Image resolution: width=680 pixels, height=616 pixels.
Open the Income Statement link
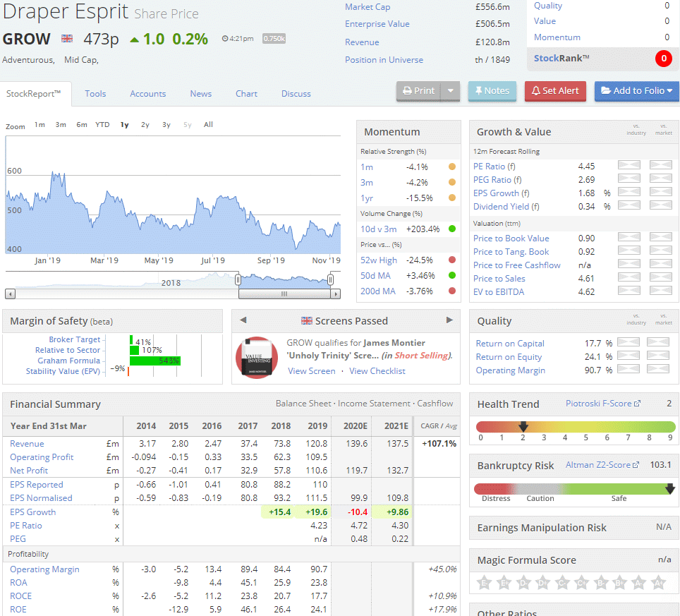click(x=374, y=404)
